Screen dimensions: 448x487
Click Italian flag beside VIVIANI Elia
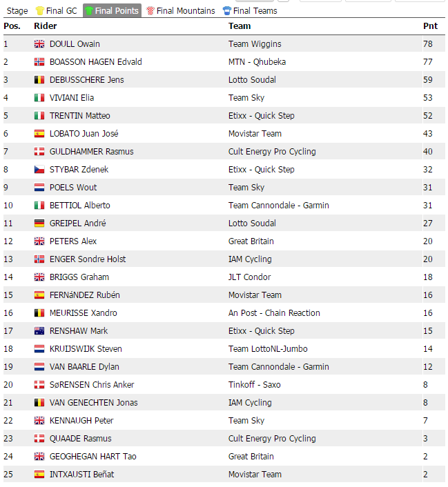39,98
